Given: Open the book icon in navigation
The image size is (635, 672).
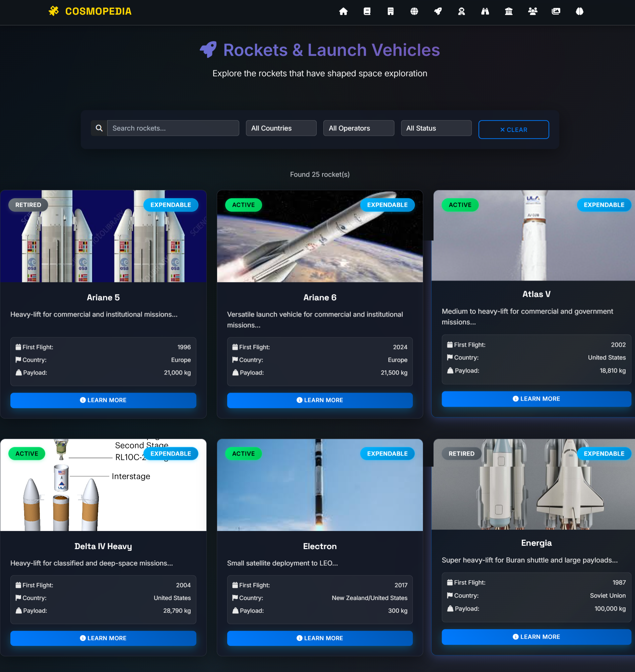Looking at the screenshot, I should coord(367,11).
